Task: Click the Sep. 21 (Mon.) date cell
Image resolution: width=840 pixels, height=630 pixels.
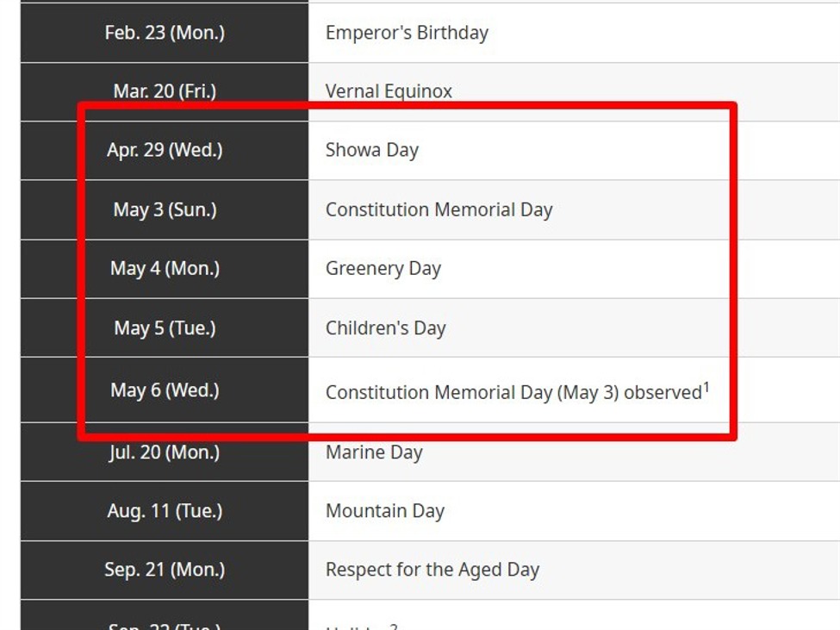Action: pos(165,570)
